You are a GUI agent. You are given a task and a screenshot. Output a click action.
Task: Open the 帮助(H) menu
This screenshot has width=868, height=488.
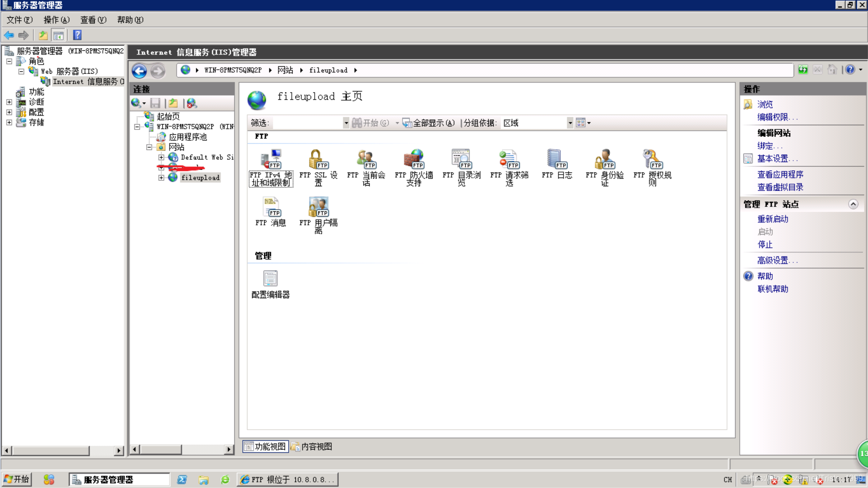click(130, 20)
